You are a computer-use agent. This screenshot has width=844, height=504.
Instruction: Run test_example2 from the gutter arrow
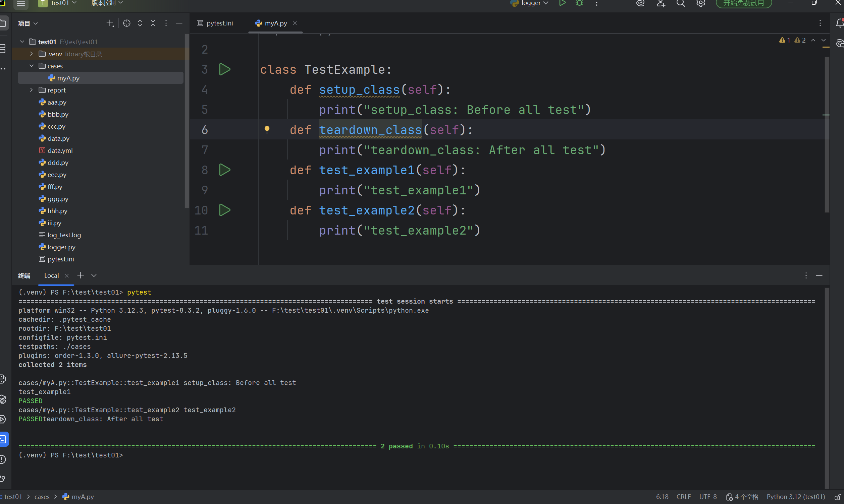pyautogui.click(x=224, y=210)
